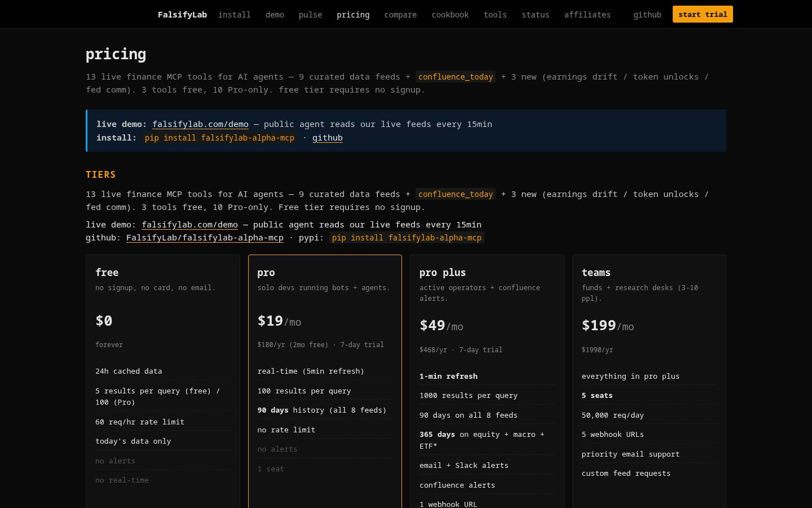Click the pypi pip install code snippet
Image resolution: width=812 pixels, height=508 pixels.
(407, 238)
